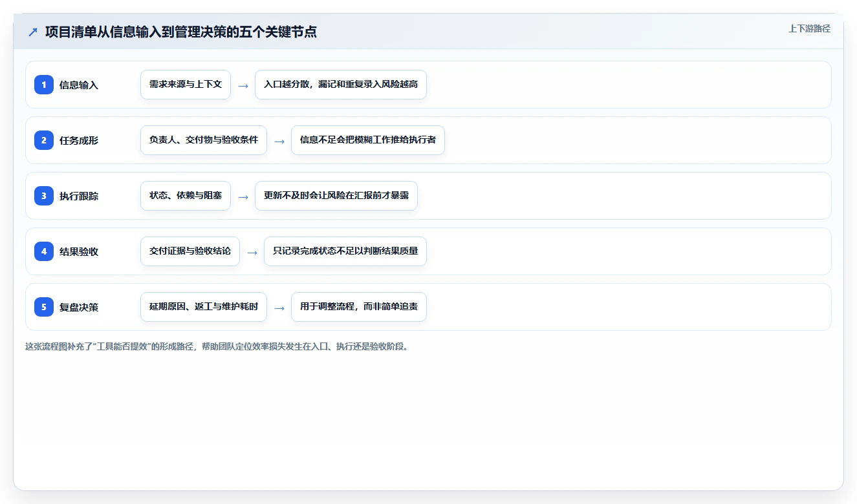857x504 pixels.
Task: Click the 需求来源与上下文 box
Action: pos(186,85)
